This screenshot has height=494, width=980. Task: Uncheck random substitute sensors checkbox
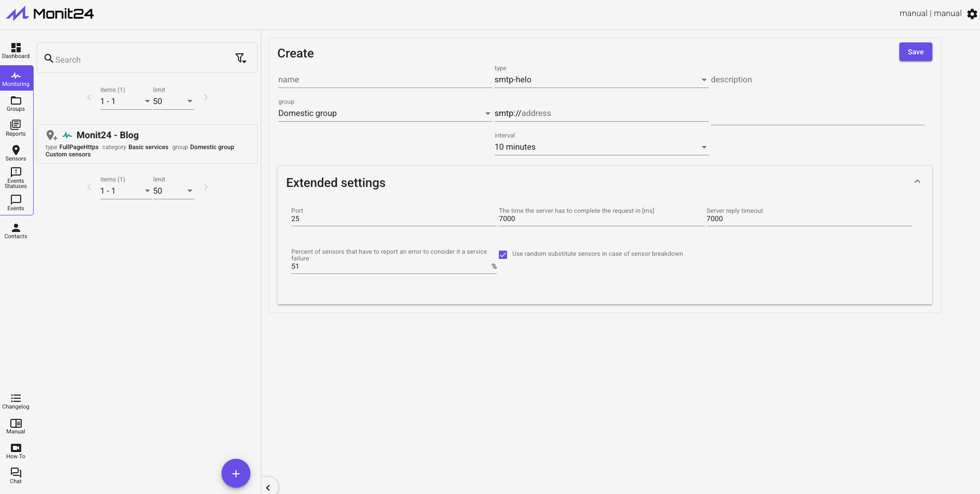(x=503, y=255)
